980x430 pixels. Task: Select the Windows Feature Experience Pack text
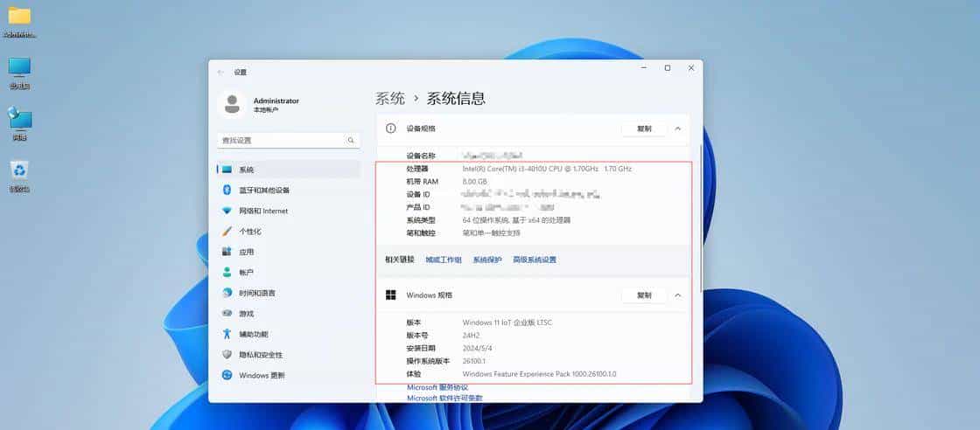pyautogui.click(x=539, y=374)
